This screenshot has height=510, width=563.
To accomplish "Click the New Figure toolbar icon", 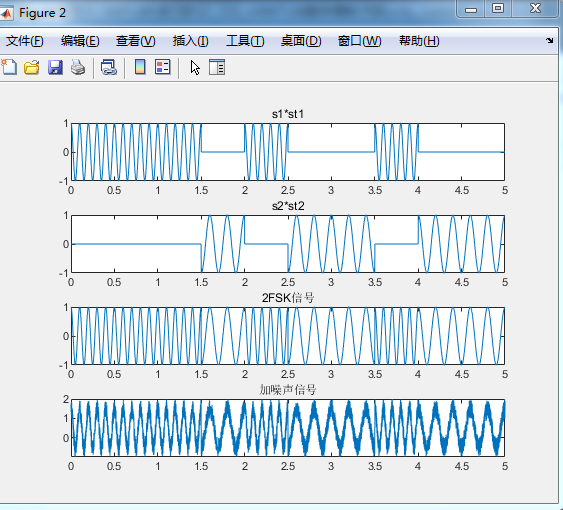I will (x=9, y=67).
